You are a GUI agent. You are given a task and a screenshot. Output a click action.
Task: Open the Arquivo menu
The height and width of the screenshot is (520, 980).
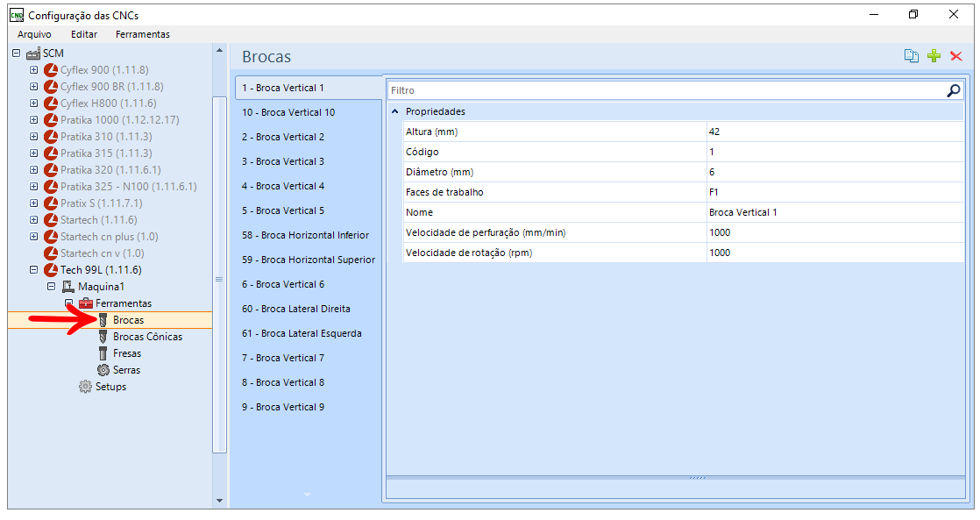tap(34, 34)
